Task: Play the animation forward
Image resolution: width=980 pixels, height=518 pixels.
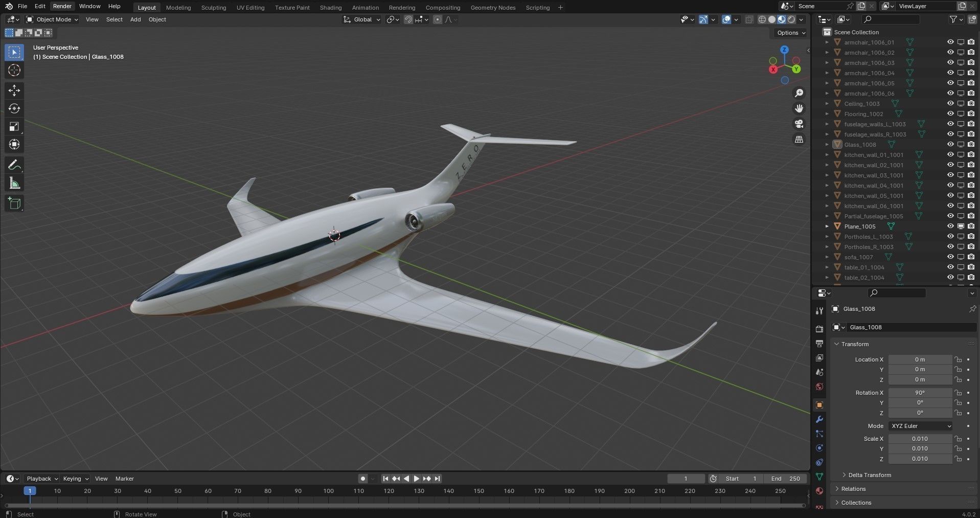Action: pyautogui.click(x=416, y=479)
